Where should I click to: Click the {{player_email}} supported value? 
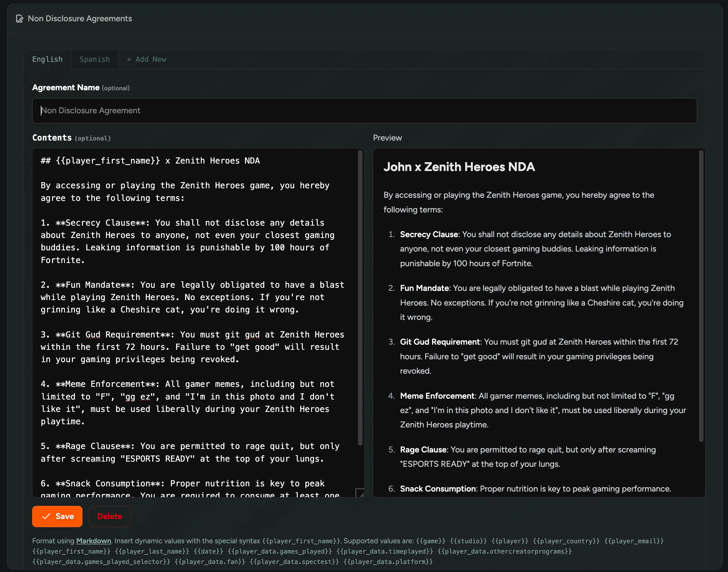tap(634, 541)
